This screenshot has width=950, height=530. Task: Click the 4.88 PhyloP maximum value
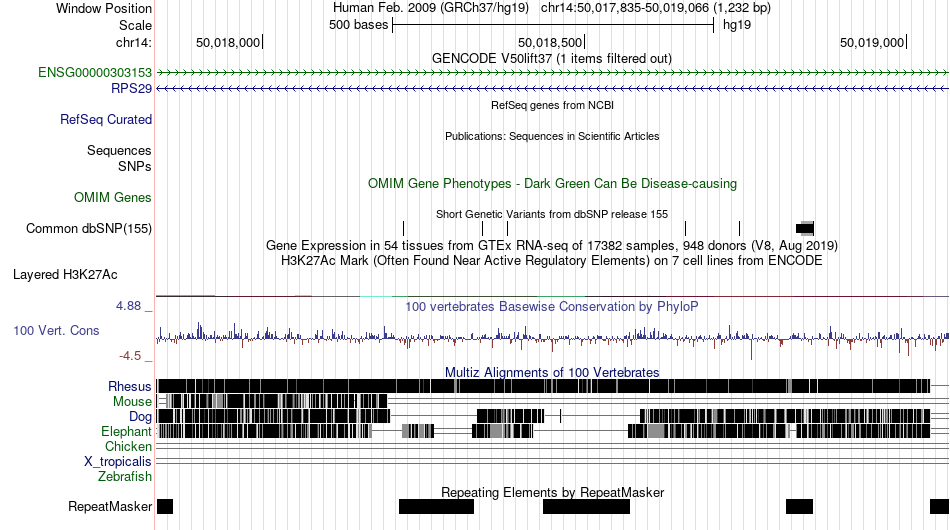tap(128, 306)
